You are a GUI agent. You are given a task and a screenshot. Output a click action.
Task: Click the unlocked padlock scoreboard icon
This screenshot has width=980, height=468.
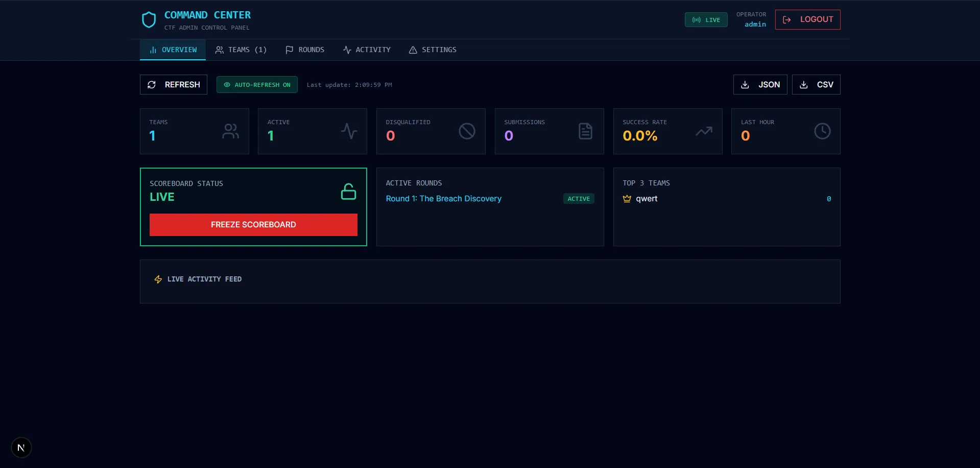pyautogui.click(x=348, y=192)
